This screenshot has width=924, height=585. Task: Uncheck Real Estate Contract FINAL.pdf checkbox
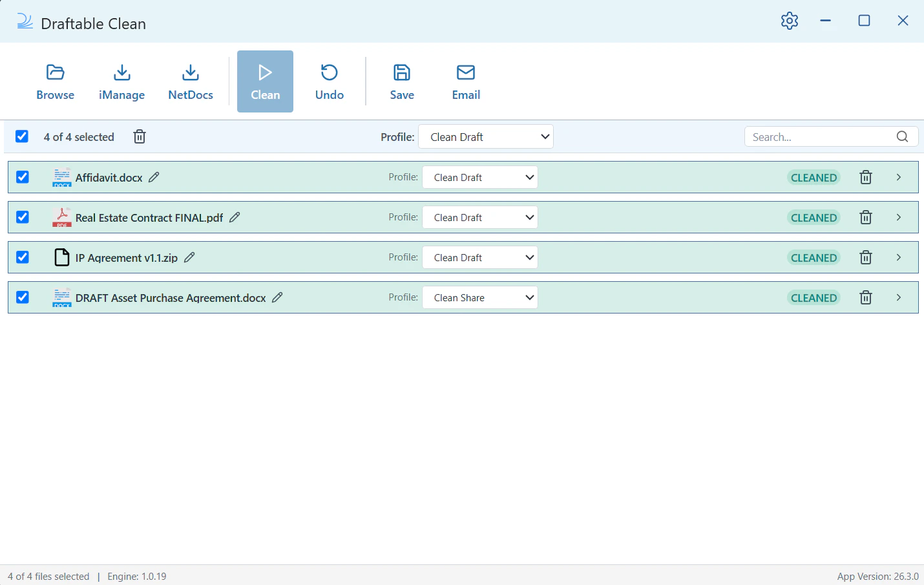[23, 217]
